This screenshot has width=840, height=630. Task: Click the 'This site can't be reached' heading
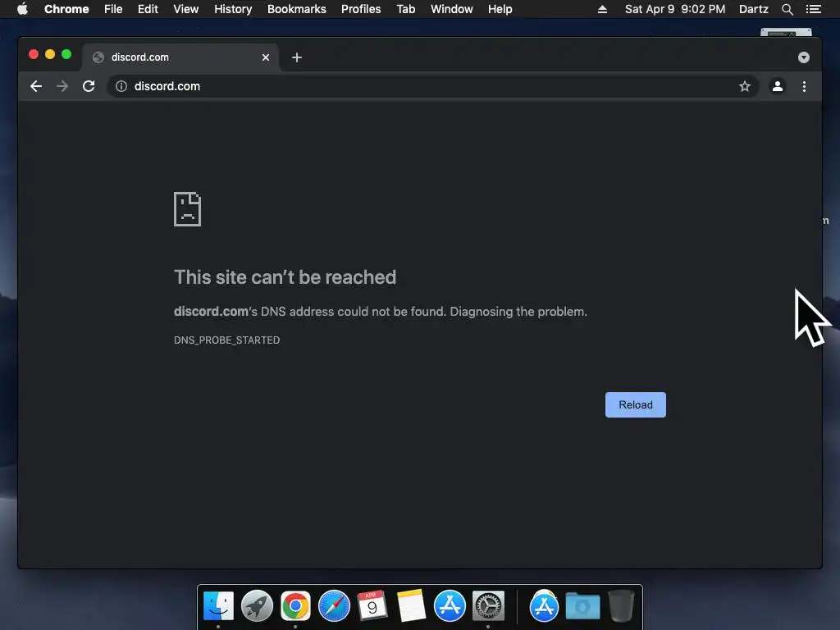click(x=285, y=277)
